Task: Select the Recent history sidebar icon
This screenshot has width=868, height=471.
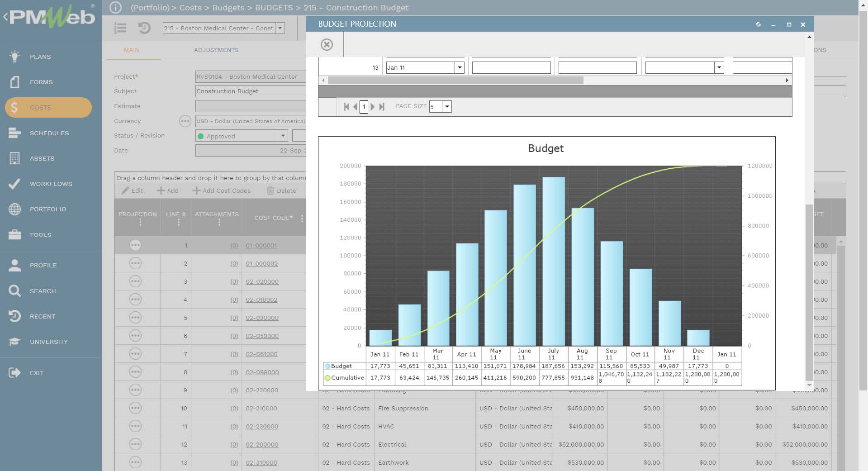Action: point(15,316)
